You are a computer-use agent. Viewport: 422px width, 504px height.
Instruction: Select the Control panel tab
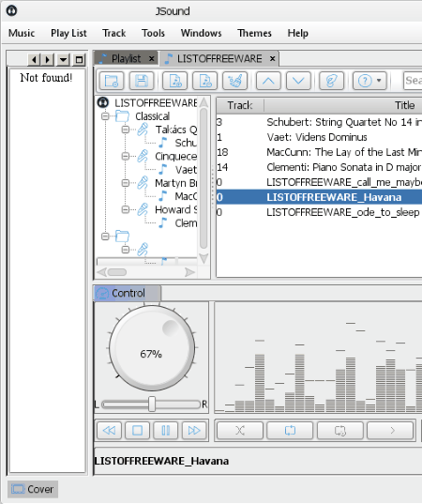[x=128, y=293]
